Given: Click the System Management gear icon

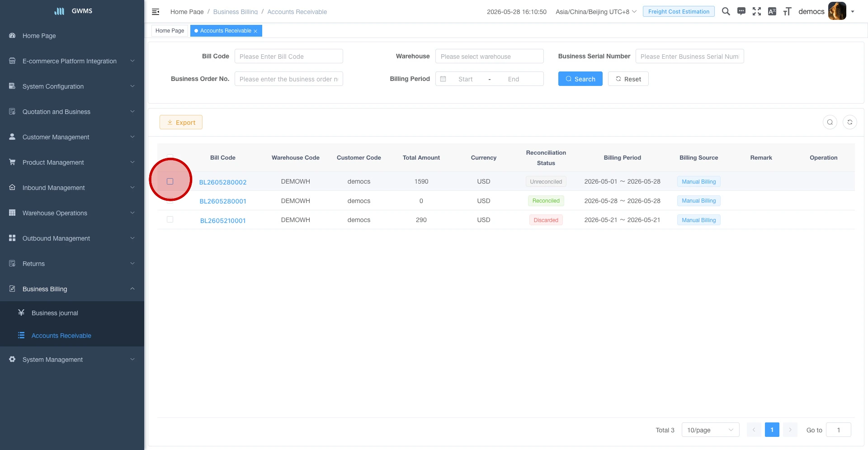Looking at the screenshot, I should [x=12, y=360].
